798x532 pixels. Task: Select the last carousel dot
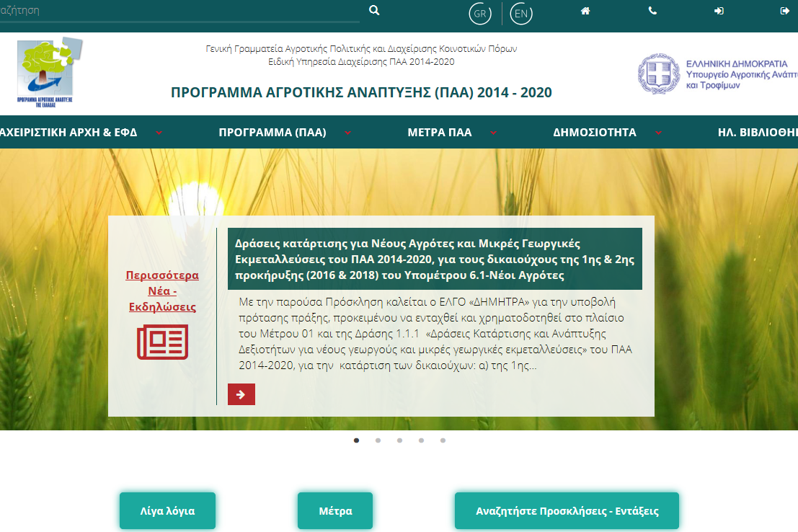click(x=443, y=440)
